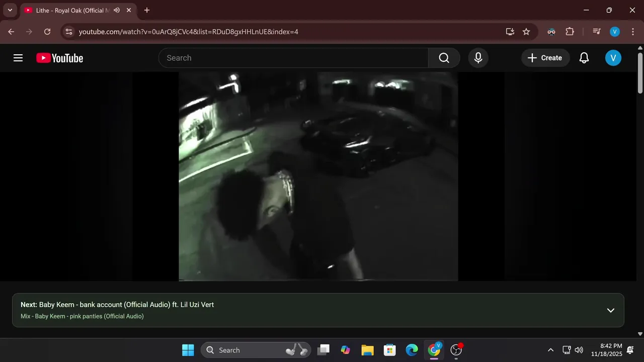This screenshot has height=362, width=644.
Task: Open Microsoft Edge from taskbar
Action: click(x=412, y=350)
